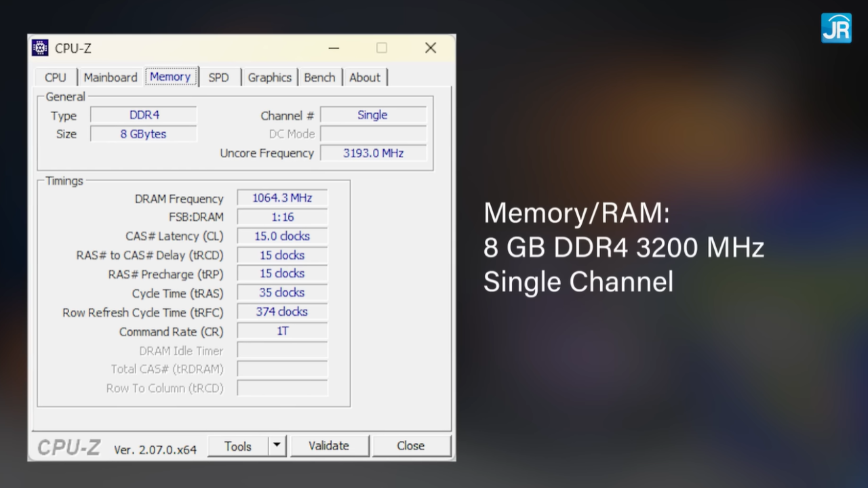Click the tRP 15 clocks value
Viewport: 868px width, 488px height.
[x=282, y=274]
